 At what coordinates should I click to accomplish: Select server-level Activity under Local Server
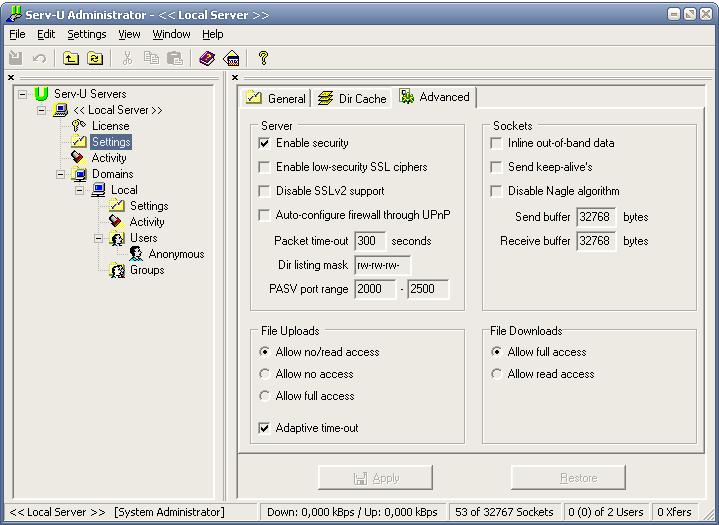click(109, 158)
